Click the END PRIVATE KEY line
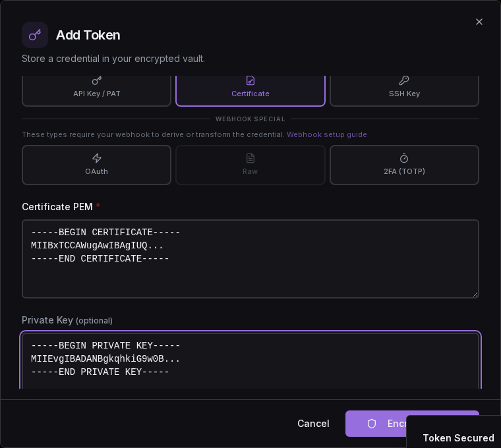This screenshot has width=501, height=448. point(100,372)
